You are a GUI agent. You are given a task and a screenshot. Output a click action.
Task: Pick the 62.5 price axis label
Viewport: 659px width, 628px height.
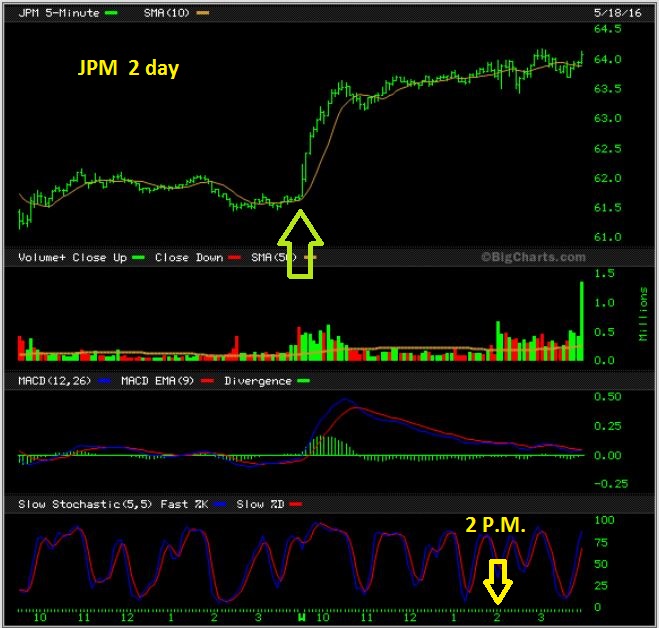coord(607,148)
